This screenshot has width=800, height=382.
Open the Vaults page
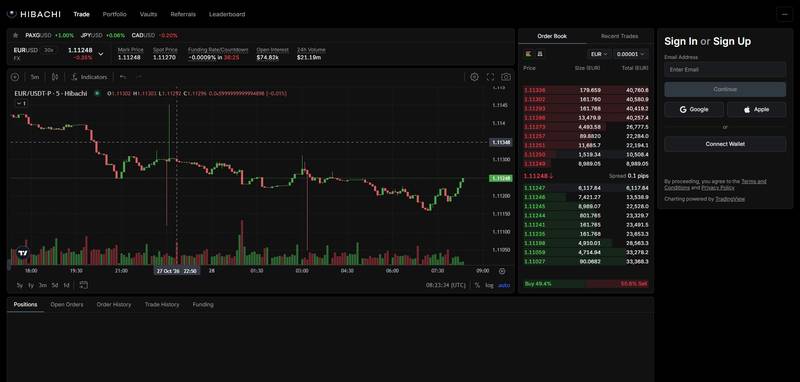point(148,14)
